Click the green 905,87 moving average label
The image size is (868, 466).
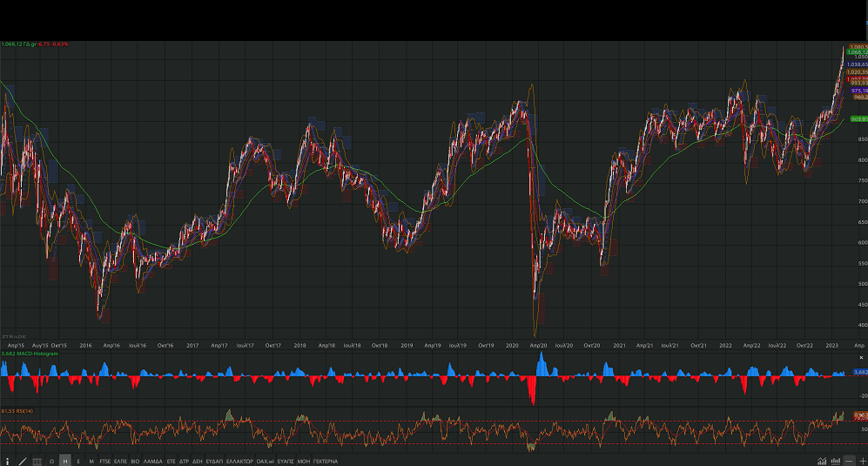pos(857,118)
